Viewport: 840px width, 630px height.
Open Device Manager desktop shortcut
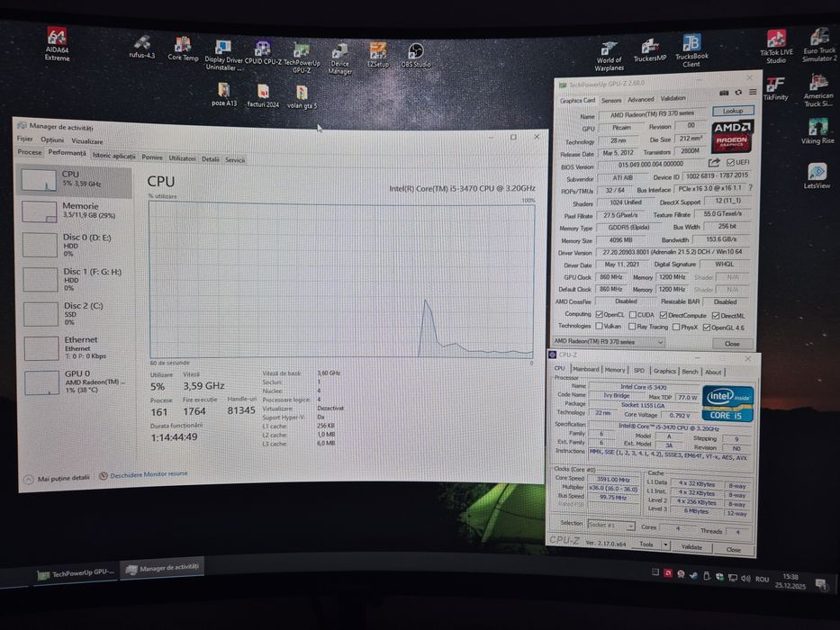[x=339, y=59]
